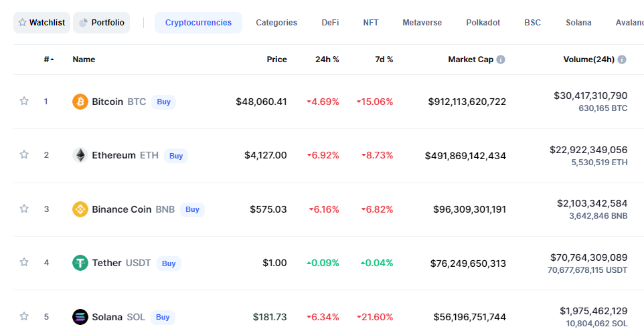Click the Binance Coin logo icon
644x335 pixels.
pyautogui.click(x=80, y=209)
